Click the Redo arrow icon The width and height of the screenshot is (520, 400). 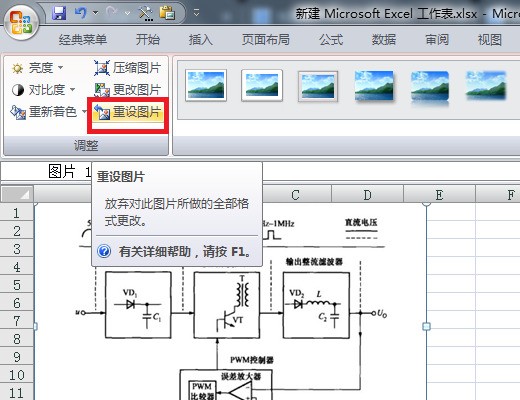[x=112, y=13]
